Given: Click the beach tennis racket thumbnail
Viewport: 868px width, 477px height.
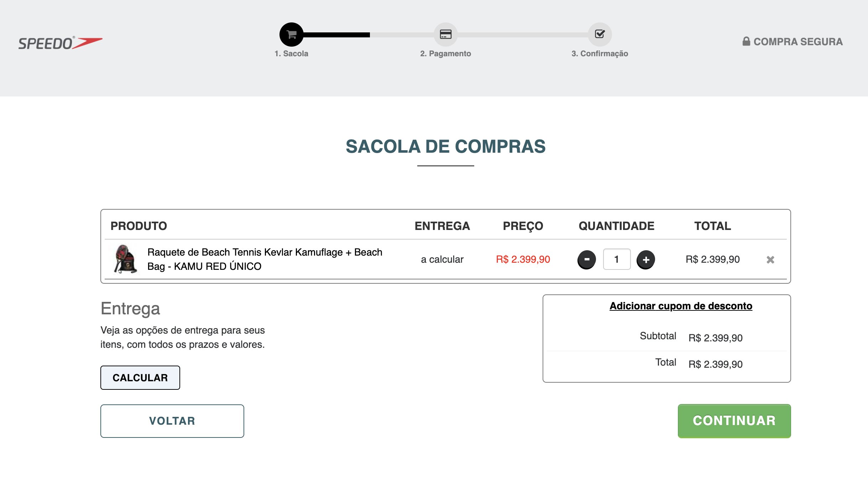Looking at the screenshot, I should pos(125,259).
